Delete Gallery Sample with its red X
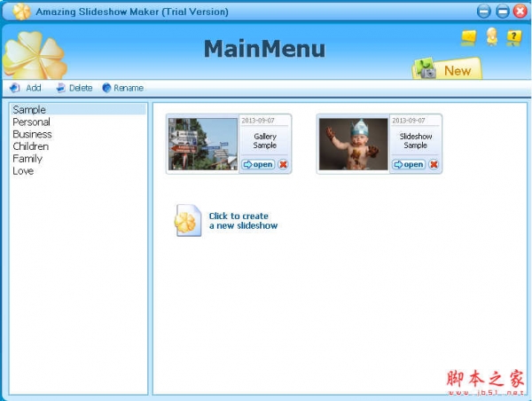 tap(283, 164)
